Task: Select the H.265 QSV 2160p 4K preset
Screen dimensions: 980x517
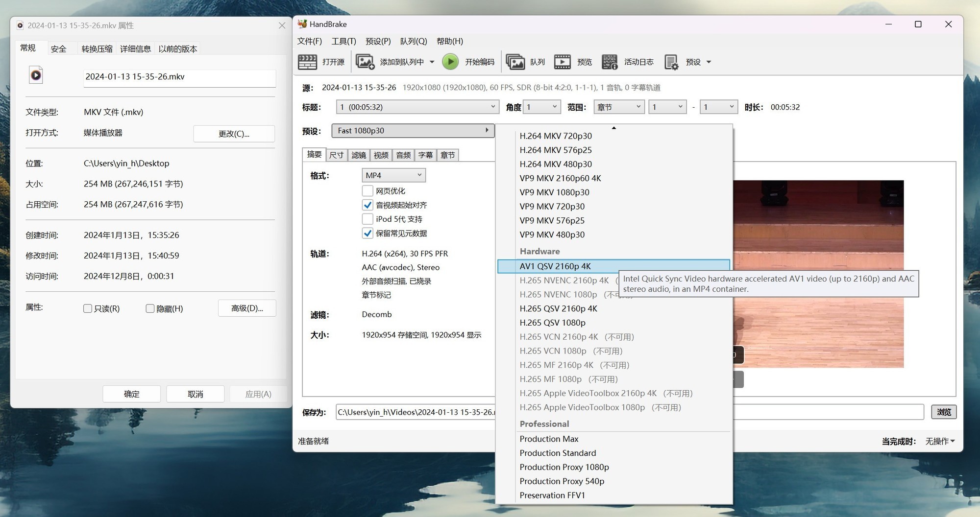Action: pyautogui.click(x=558, y=308)
